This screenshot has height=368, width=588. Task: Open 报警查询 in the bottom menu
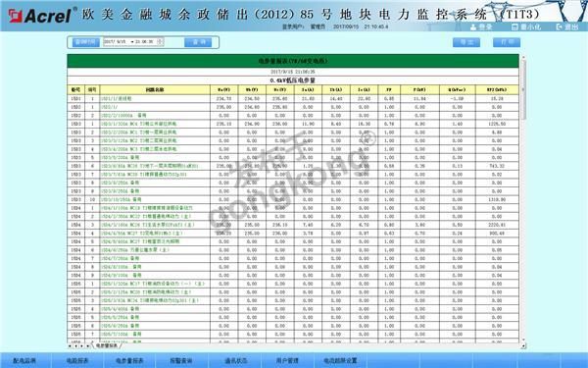[x=181, y=360]
